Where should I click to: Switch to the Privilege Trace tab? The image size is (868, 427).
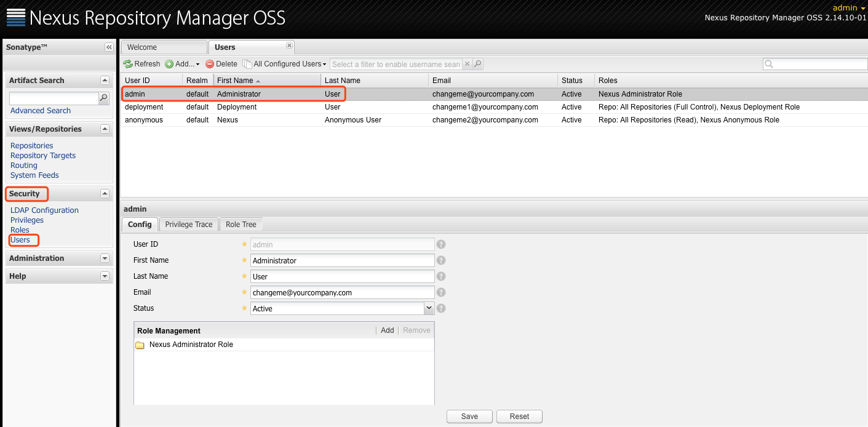click(x=189, y=225)
